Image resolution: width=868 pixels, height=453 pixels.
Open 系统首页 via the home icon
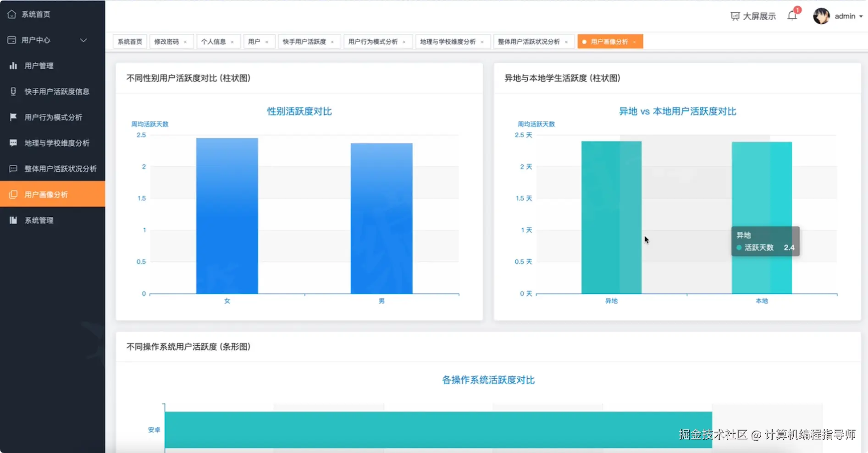point(12,14)
